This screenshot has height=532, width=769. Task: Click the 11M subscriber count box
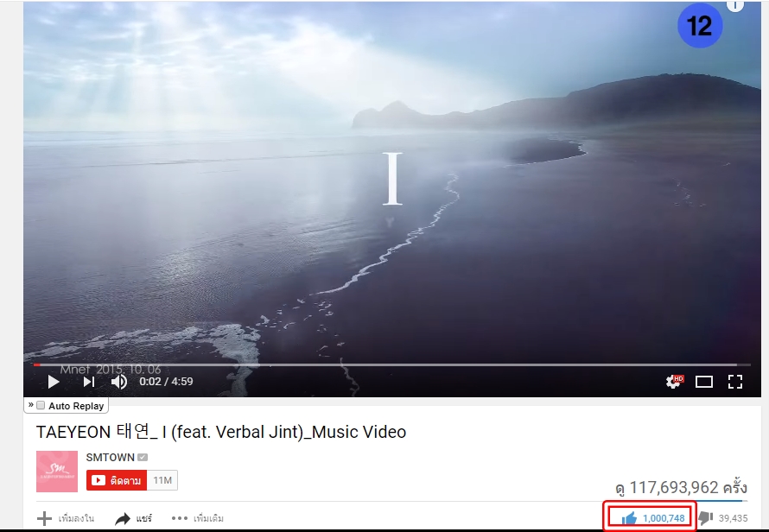pyautogui.click(x=162, y=480)
